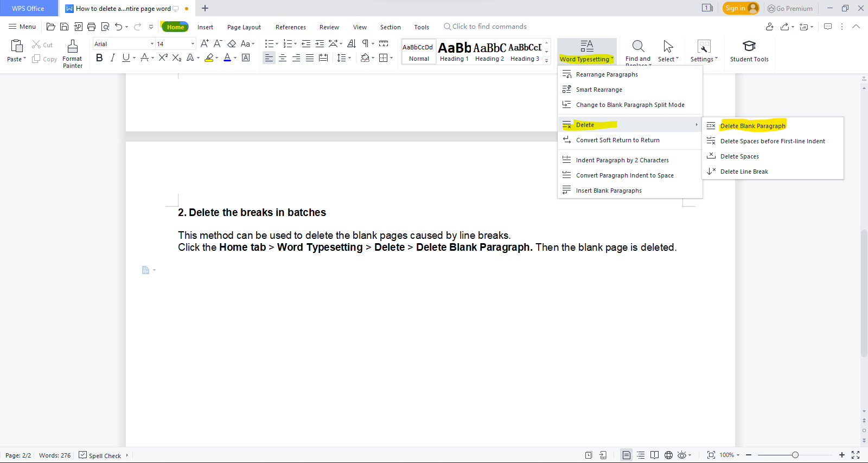Switch to the Page Layout tab
This screenshot has width=868, height=463.
tap(244, 27)
